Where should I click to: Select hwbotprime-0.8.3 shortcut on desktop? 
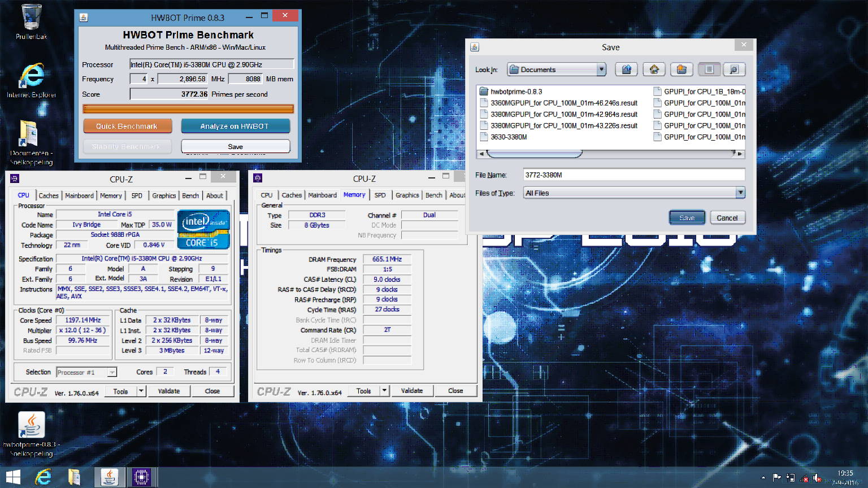pos(31,434)
